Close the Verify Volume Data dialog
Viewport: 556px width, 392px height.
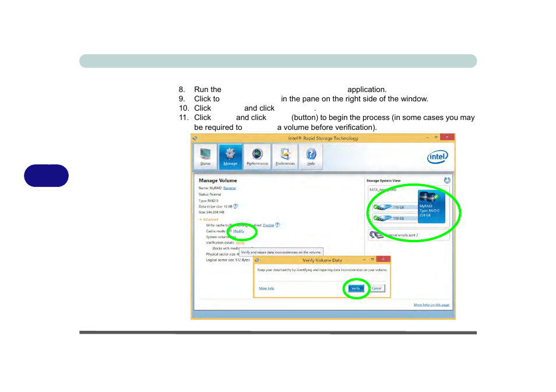383,259
